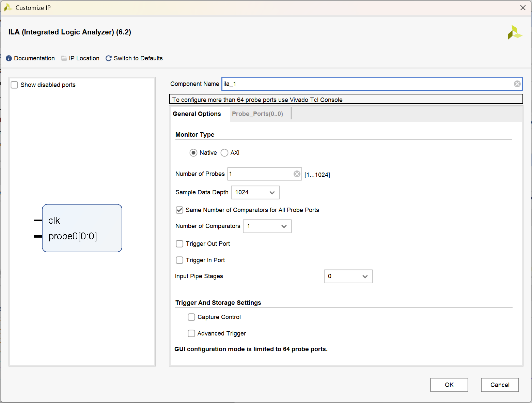This screenshot has width=532, height=403.
Task: Click the Tcl Console probe ports notice
Action: [346, 99]
